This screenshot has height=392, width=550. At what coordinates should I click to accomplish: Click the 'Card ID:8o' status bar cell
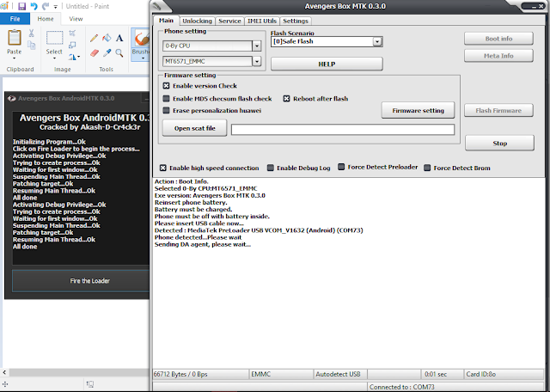[x=504, y=374]
